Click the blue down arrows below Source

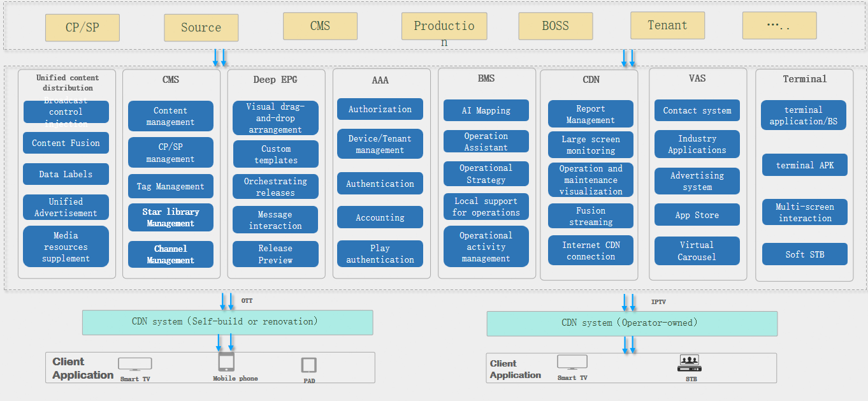[x=220, y=57]
